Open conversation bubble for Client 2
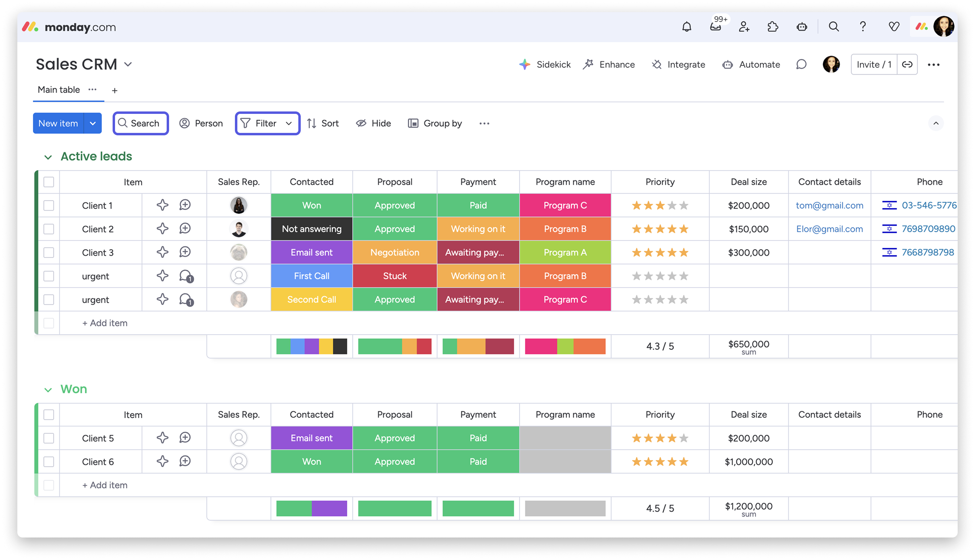The image size is (975, 560). (185, 229)
